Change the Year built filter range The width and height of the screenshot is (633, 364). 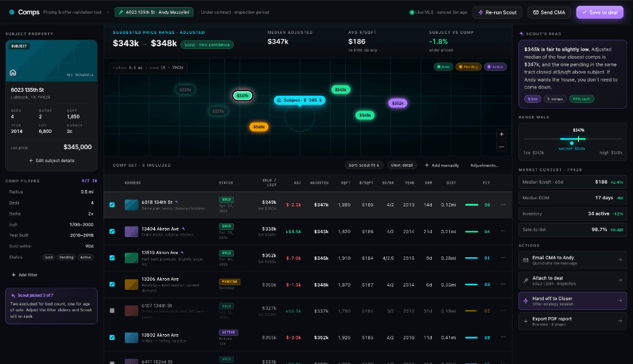(x=81, y=235)
